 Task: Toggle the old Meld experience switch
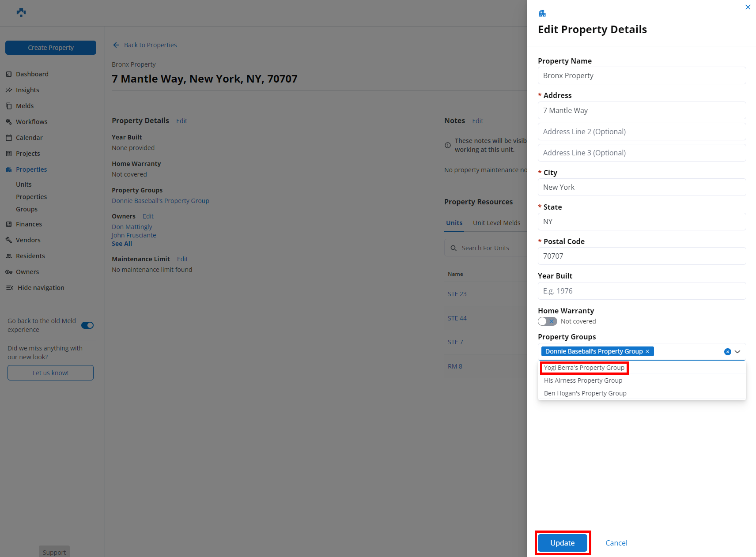click(87, 325)
